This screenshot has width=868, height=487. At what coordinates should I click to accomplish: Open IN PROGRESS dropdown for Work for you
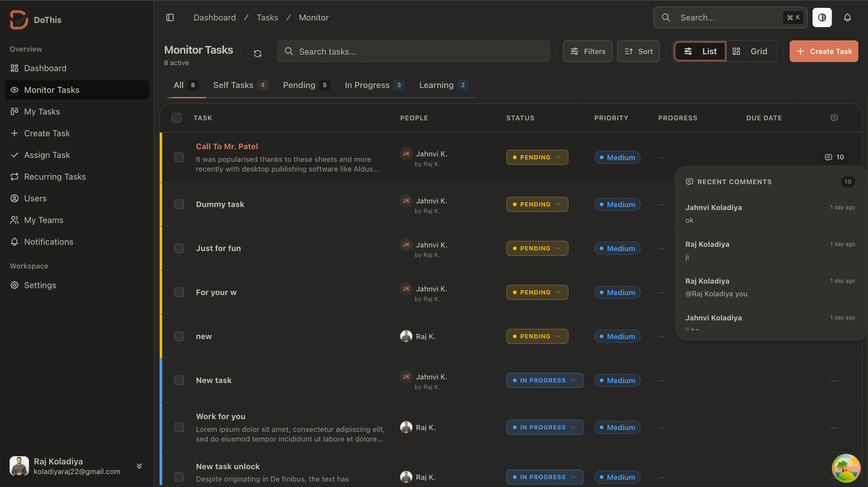545,427
